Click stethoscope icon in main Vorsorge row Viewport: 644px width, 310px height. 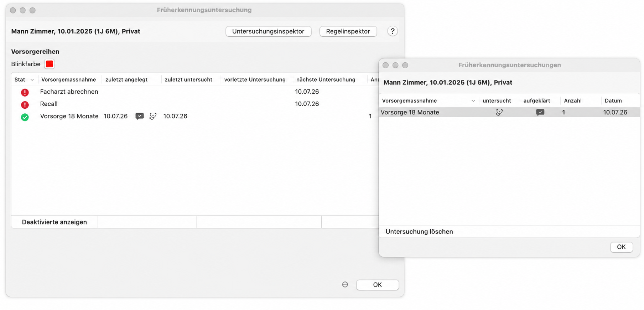[153, 116]
